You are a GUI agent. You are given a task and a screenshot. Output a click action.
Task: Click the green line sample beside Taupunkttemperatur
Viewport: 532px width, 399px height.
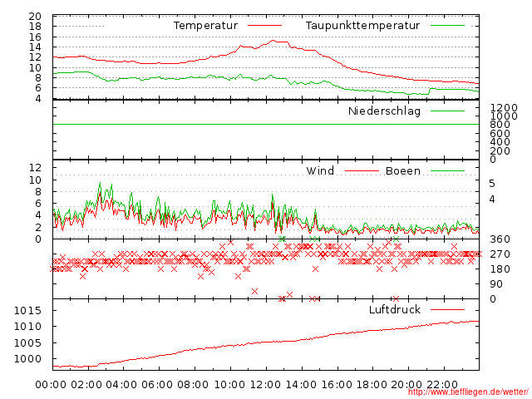click(447, 26)
